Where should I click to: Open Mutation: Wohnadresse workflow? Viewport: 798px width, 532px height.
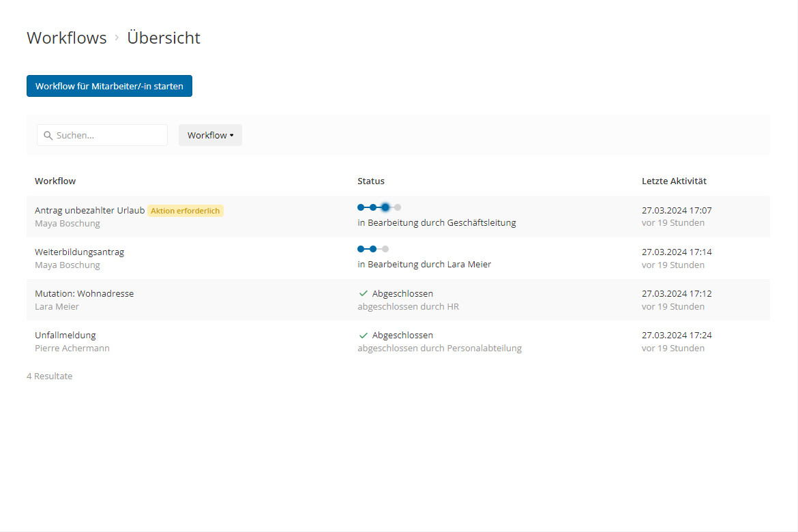pyautogui.click(x=84, y=294)
